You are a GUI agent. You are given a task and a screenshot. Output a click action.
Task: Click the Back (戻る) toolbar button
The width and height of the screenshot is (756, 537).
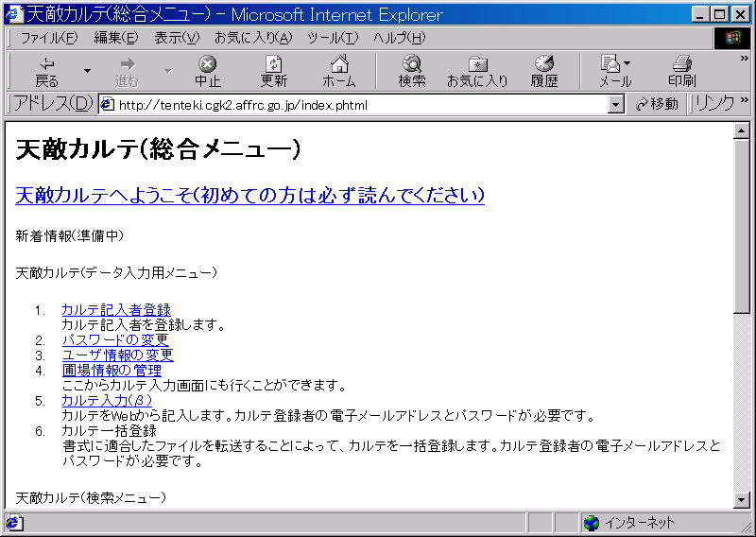(46, 71)
